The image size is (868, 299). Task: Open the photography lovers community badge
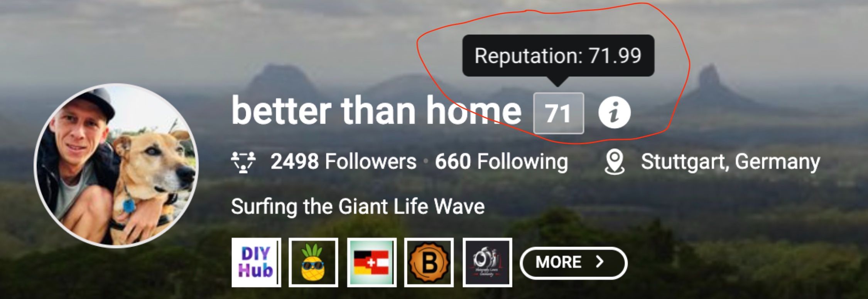(x=487, y=262)
